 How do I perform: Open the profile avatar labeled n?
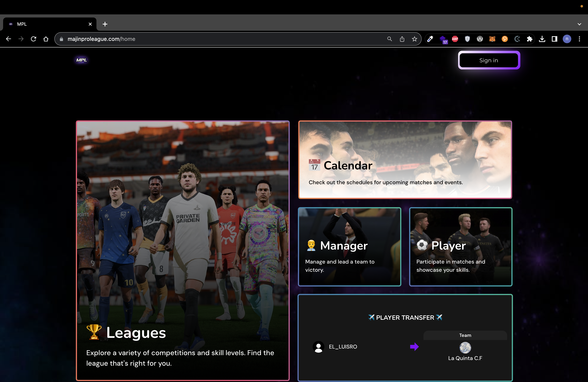(x=567, y=39)
